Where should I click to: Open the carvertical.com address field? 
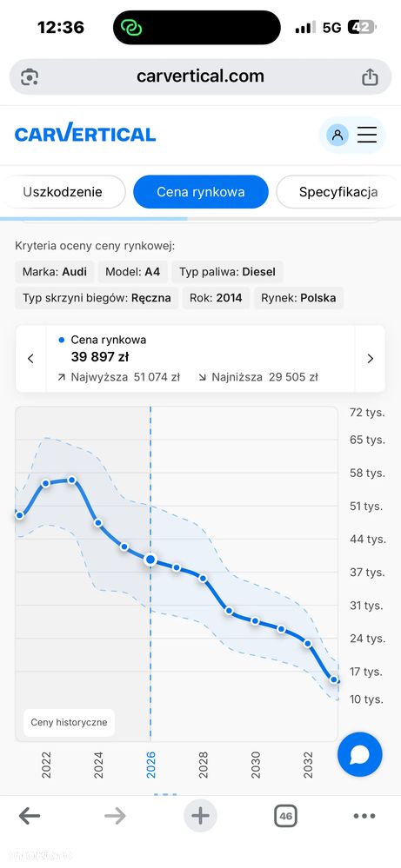[200, 76]
